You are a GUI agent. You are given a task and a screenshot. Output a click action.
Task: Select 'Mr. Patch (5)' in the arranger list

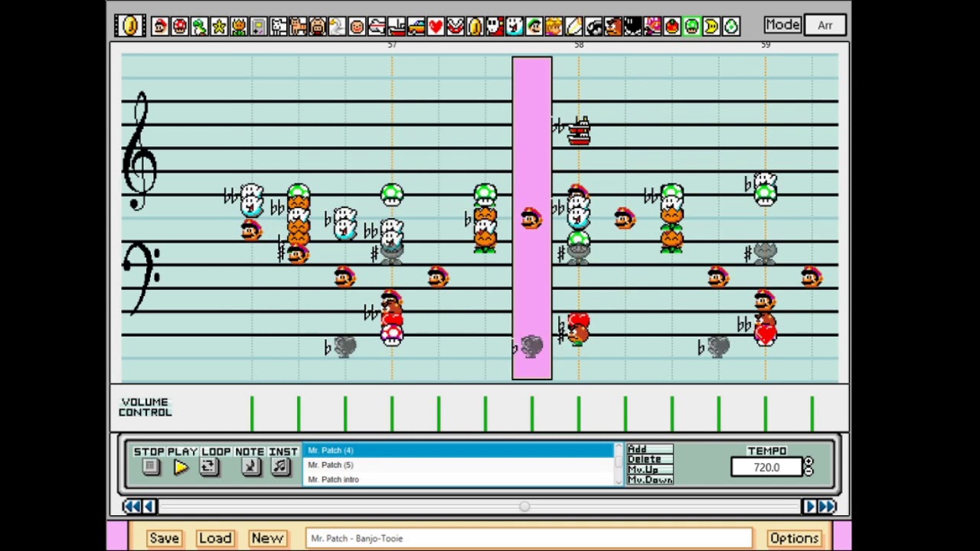[459, 465]
